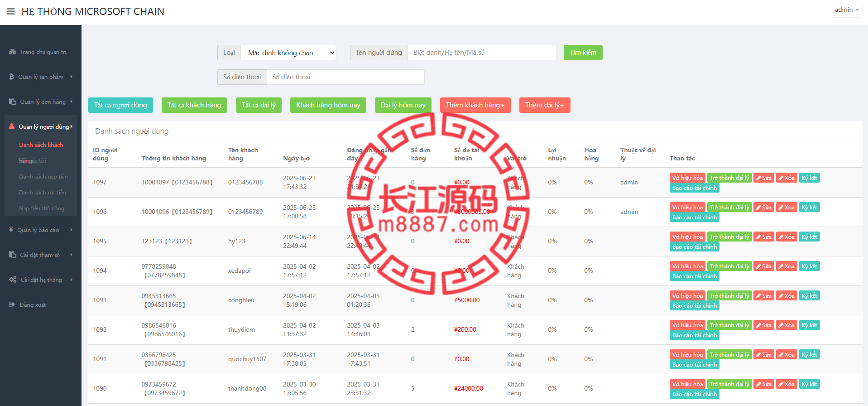Click the sign-out icon
Viewport: 868px width, 406px height.
pos(12,304)
